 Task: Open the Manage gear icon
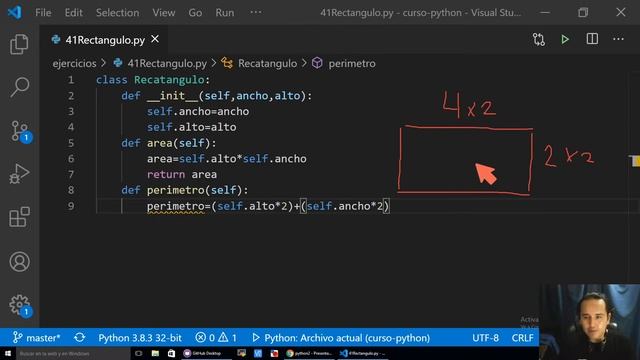pyautogui.click(x=20, y=305)
